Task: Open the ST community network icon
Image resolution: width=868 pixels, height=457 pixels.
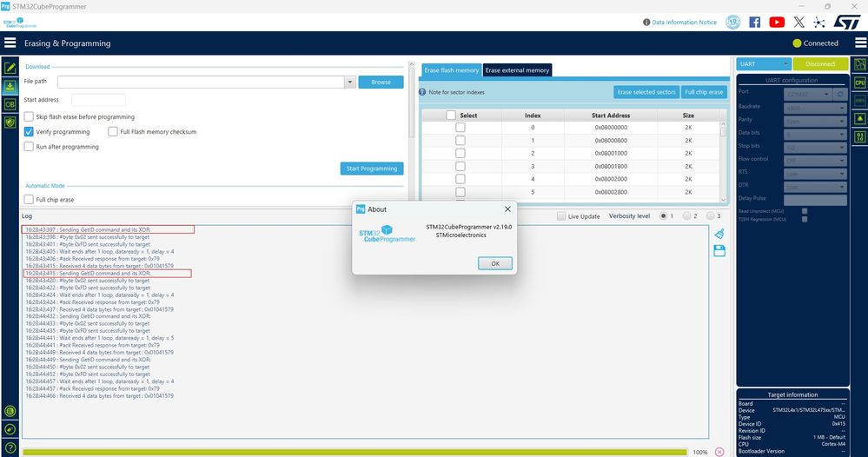Action: click(819, 22)
